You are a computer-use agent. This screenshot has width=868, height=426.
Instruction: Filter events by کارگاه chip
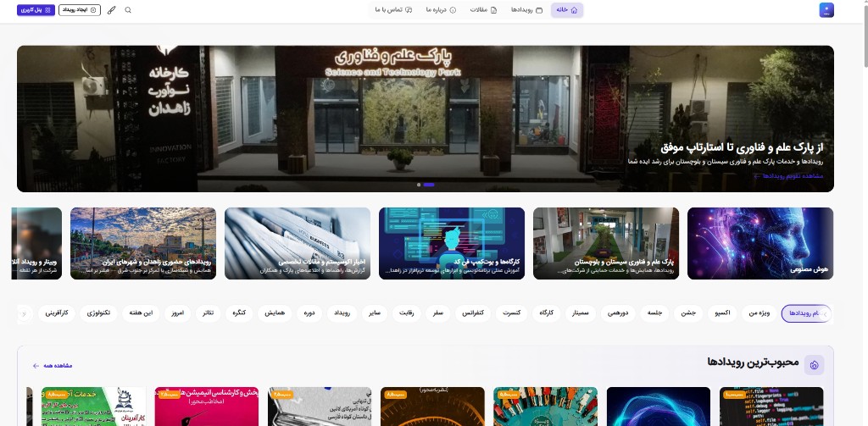(547, 313)
